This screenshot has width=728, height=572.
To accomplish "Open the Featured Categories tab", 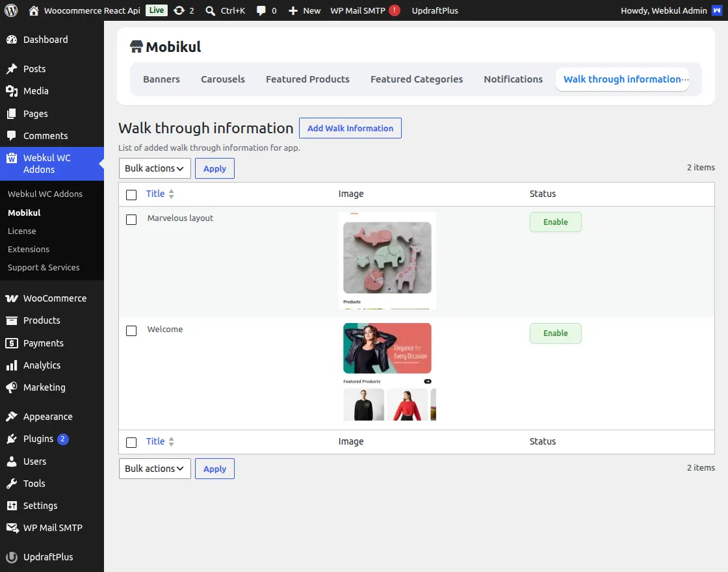I will tap(417, 79).
